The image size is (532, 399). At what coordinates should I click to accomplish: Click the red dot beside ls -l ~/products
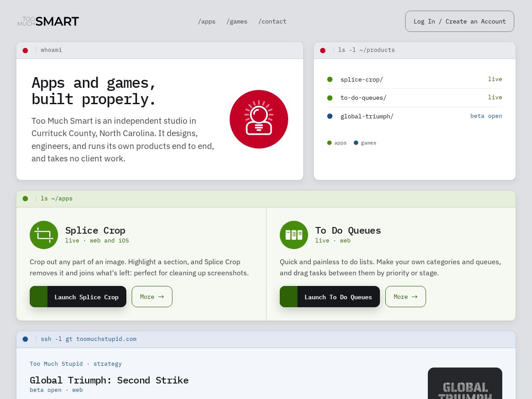pos(323,50)
